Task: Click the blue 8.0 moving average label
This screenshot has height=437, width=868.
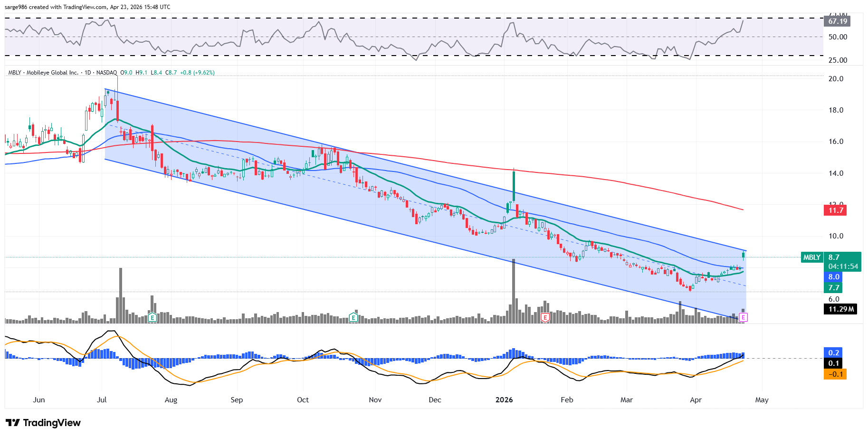Action: [x=833, y=277]
